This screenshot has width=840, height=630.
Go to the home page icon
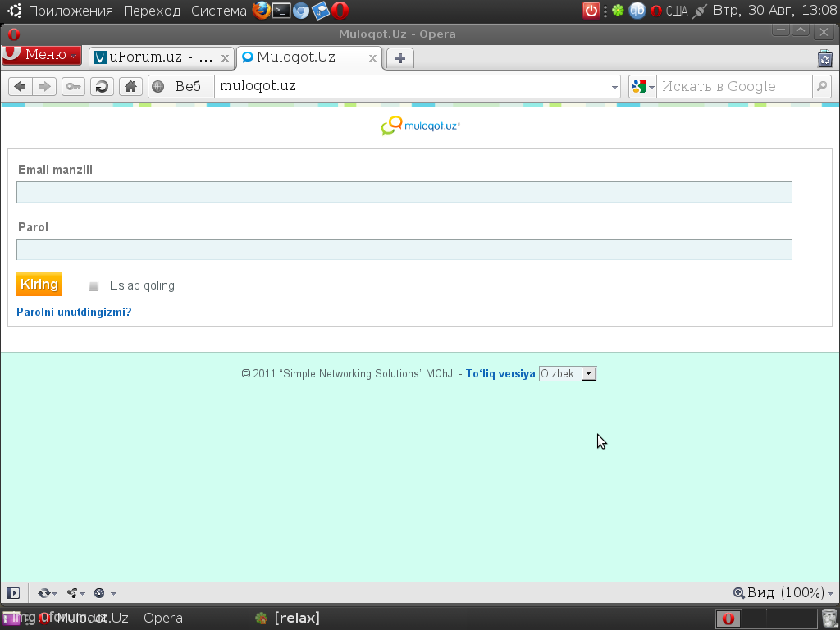click(x=130, y=86)
